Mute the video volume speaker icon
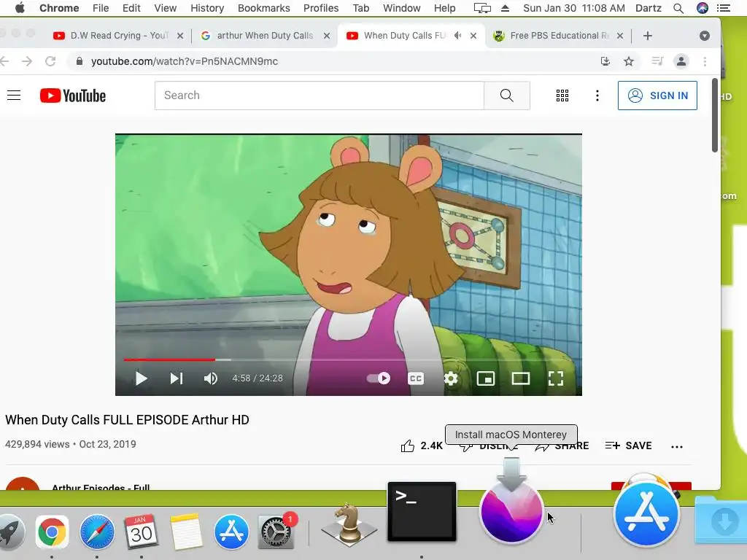Screen dimensions: 747x560 [211, 378]
